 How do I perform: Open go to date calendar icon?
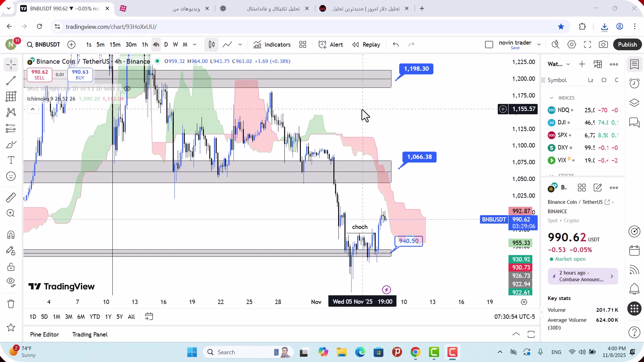149,317
